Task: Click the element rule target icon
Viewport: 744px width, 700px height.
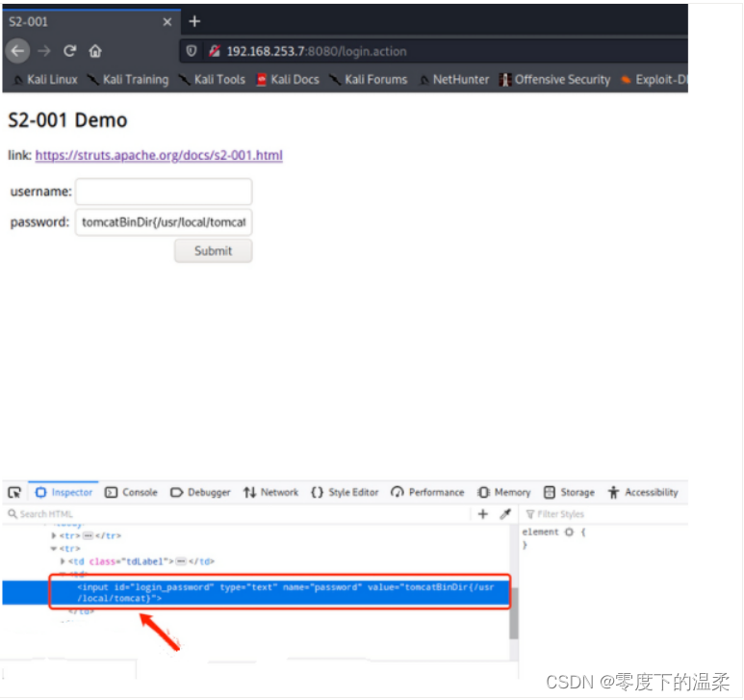Action: coord(569,532)
